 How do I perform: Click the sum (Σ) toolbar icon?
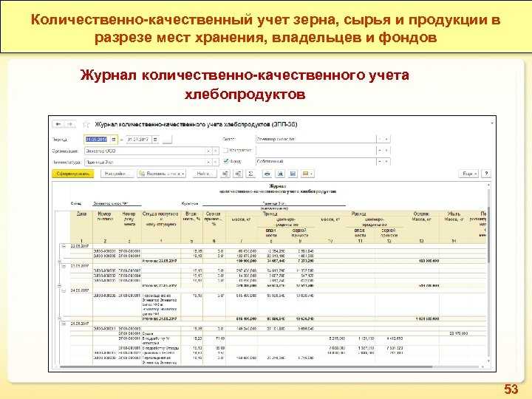[250, 174]
